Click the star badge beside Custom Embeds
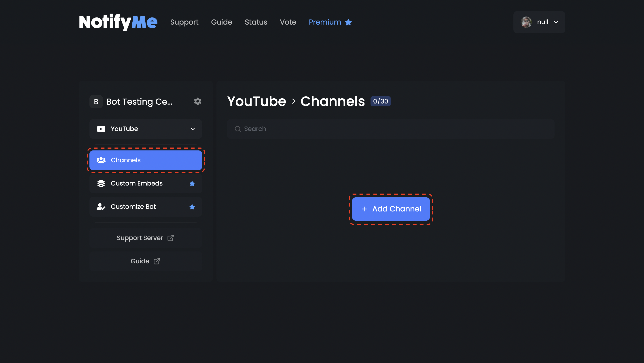The image size is (644, 363). pos(192,183)
